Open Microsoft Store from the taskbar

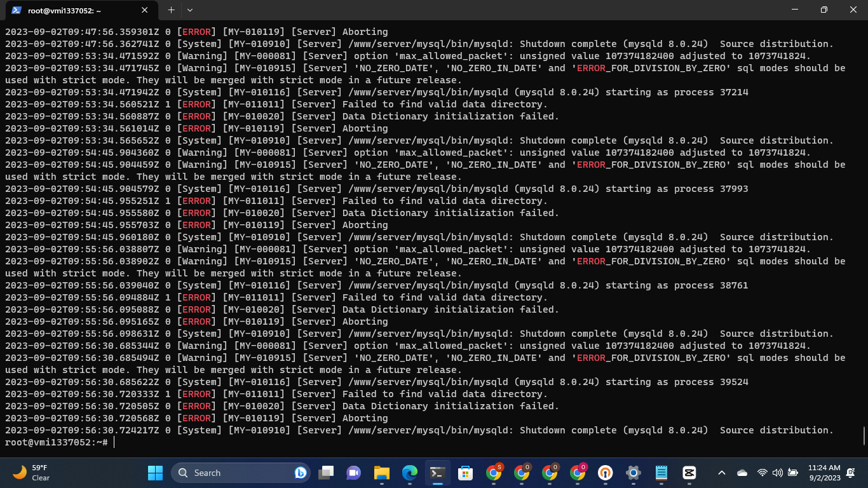(465, 473)
